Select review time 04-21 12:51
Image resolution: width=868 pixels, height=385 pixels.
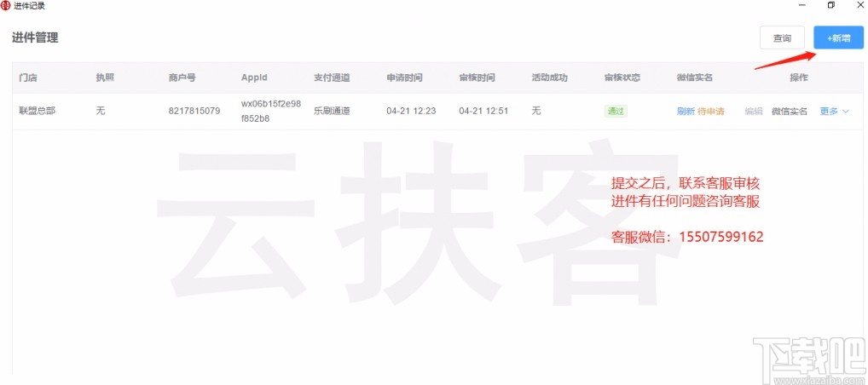(x=483, y=111)
